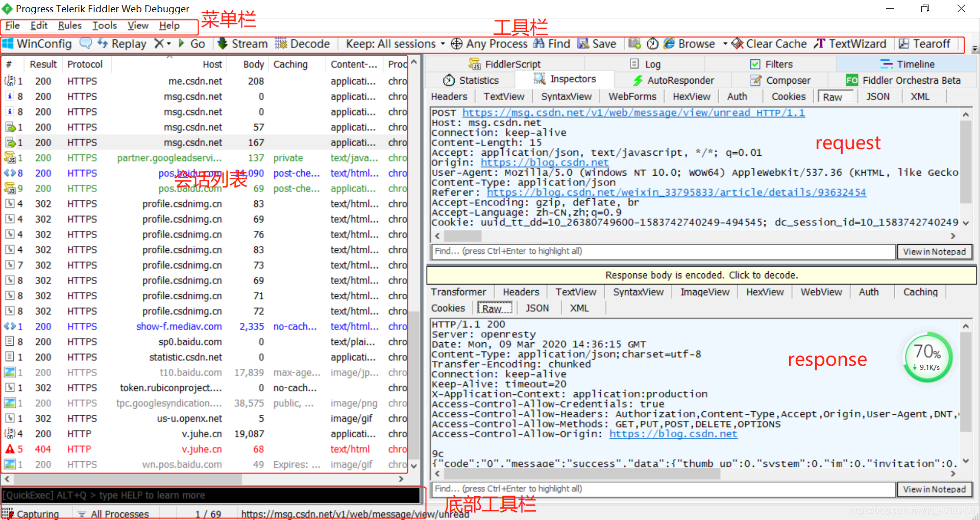Switch to the FiddlerScript tab
Screen dimensions: 980x520
pyautogui.click(x=505, y=64)
